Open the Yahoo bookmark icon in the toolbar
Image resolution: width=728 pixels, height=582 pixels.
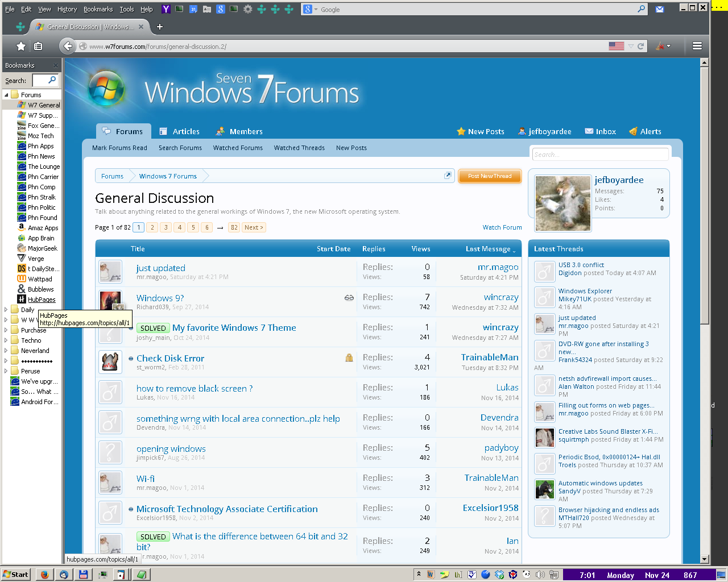166,9
